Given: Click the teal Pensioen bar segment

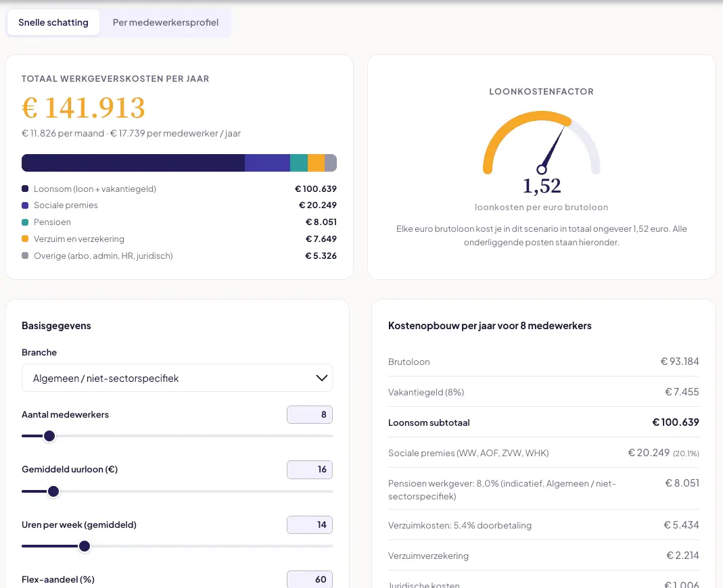Looking at the screenshot, I should coord(299,163).
